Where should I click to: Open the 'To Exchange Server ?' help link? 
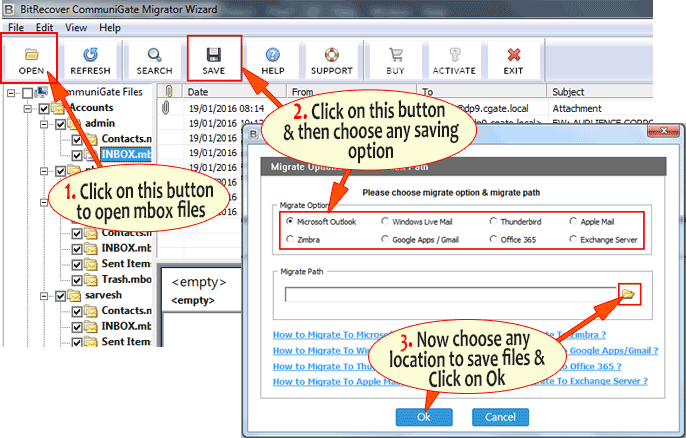tap(597, 381)
